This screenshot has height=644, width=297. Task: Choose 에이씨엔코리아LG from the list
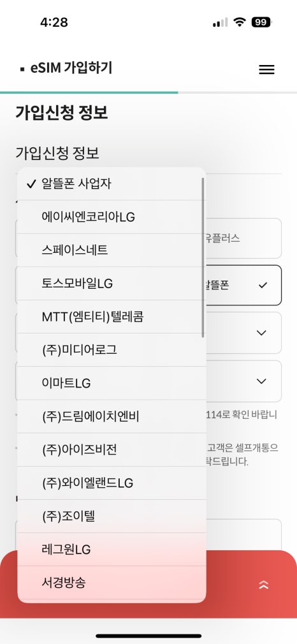[112, 217]
